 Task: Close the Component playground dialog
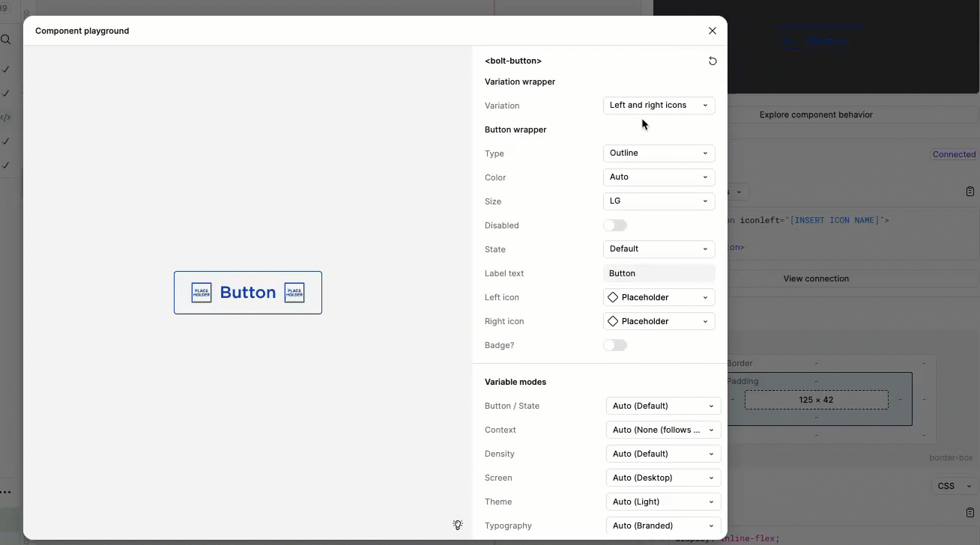[x=713, y=31]
